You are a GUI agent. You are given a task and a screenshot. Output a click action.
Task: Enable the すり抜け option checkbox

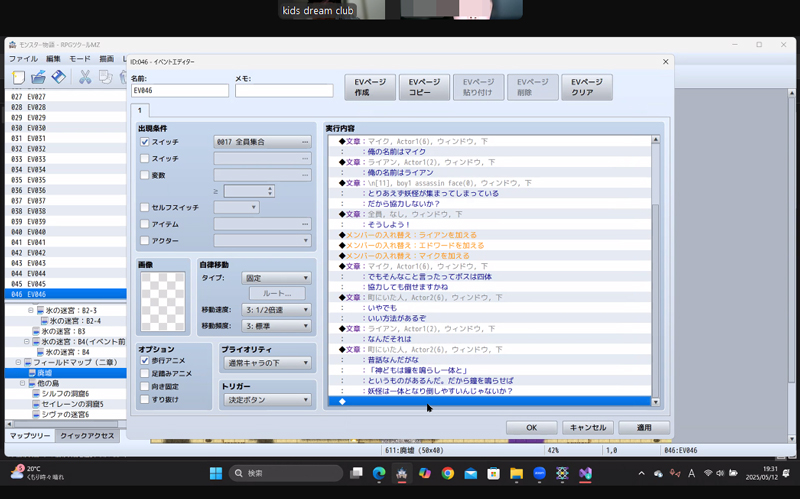tap(145, 400)
